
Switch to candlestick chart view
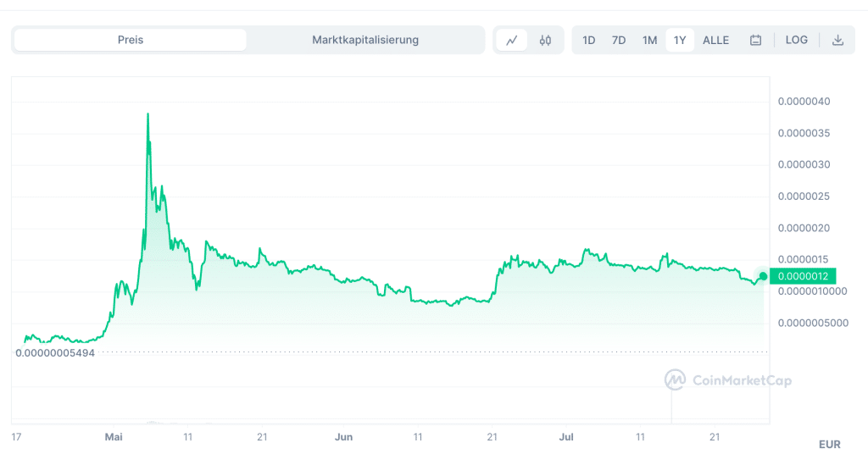[x=545, y=40]
